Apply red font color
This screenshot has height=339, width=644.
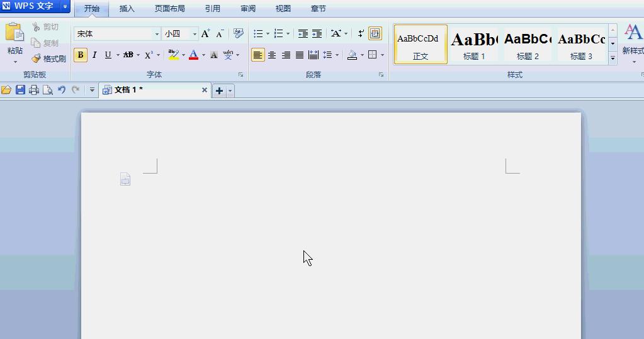pos(193,55)
